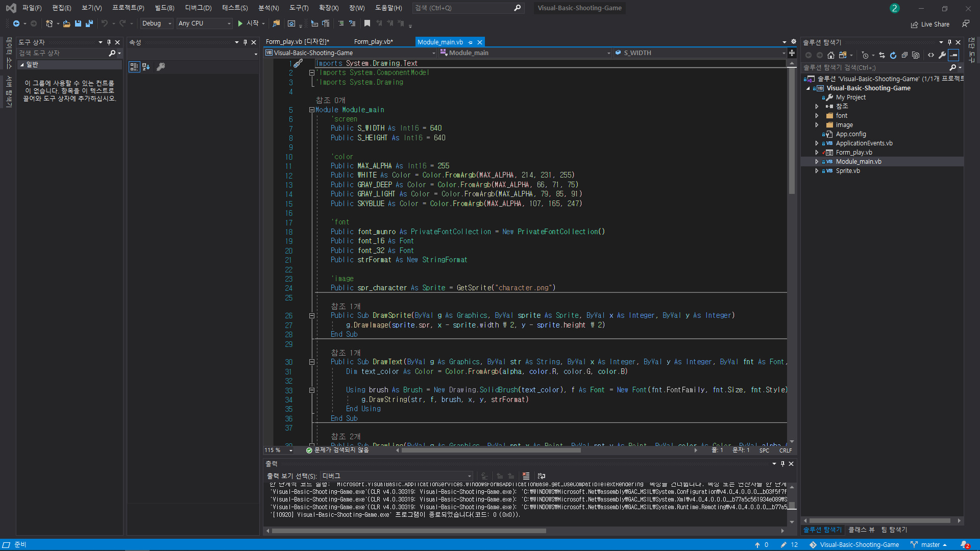
Task: Toggle pin on the Toolbox panel
Action: [x=109, y=42]
